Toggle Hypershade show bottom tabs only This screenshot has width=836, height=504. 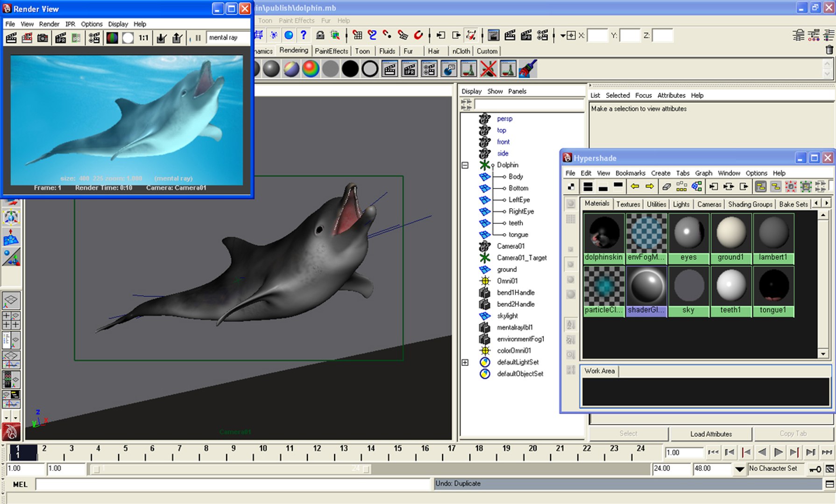[x=603, y=187]
